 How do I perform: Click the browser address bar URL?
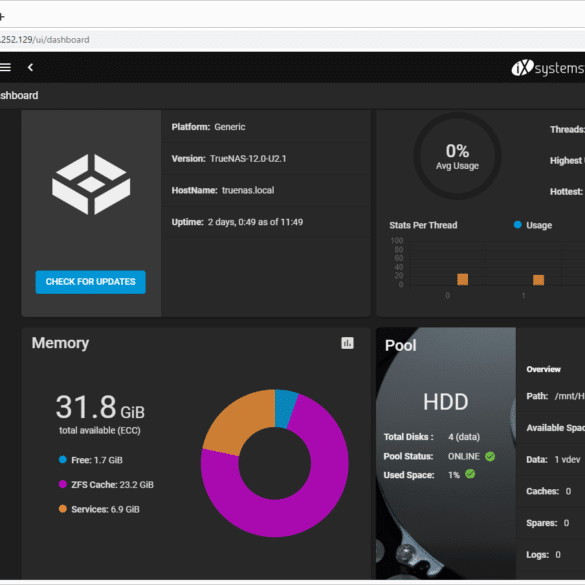pos(45,40)
